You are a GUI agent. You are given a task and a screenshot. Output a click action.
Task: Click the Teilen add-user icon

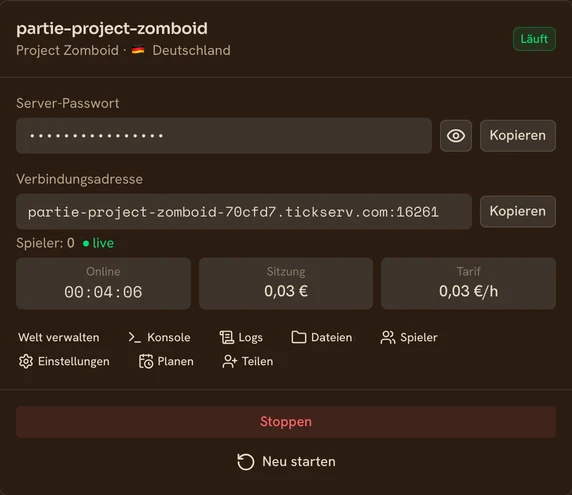(229, 361)
